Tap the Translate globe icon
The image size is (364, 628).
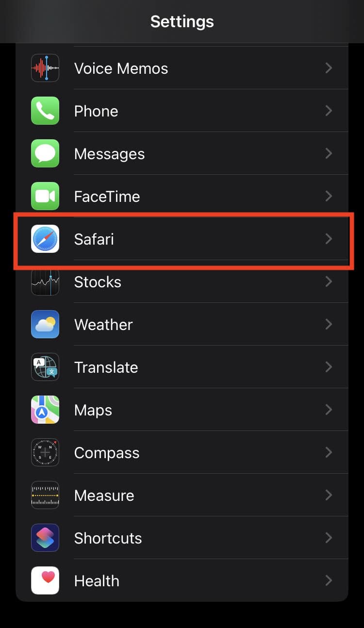pos(45,367)
